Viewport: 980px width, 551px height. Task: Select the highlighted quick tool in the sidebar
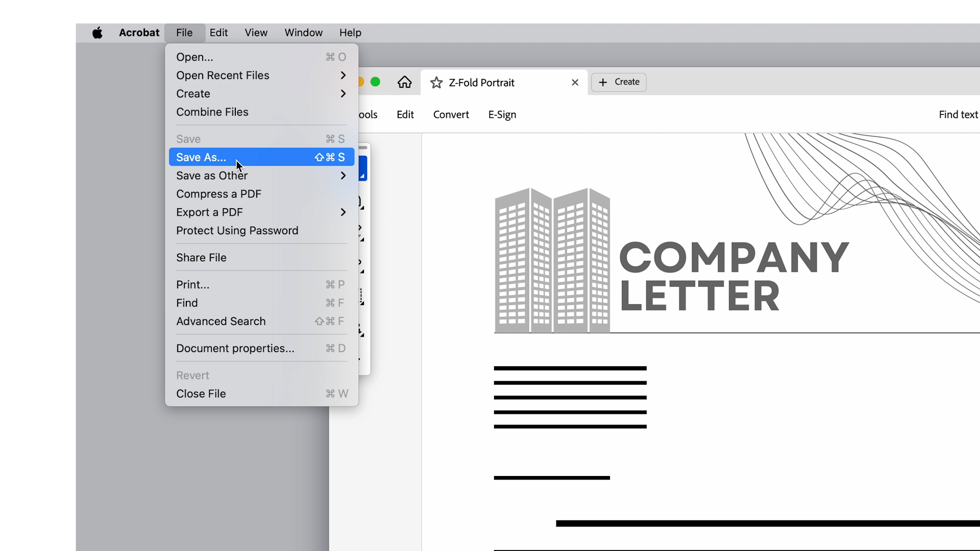(361, 168)
